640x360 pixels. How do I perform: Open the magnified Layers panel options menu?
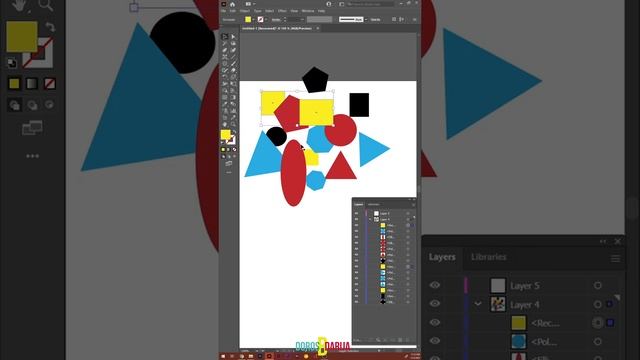tap(616, 258)
